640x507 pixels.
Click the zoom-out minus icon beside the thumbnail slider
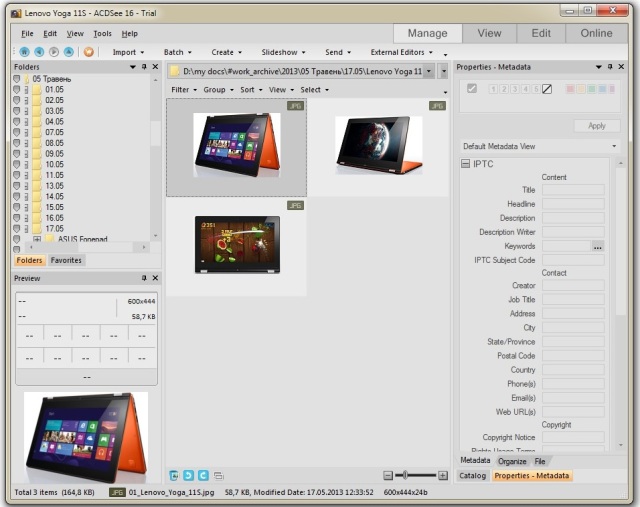pos(387,475)
